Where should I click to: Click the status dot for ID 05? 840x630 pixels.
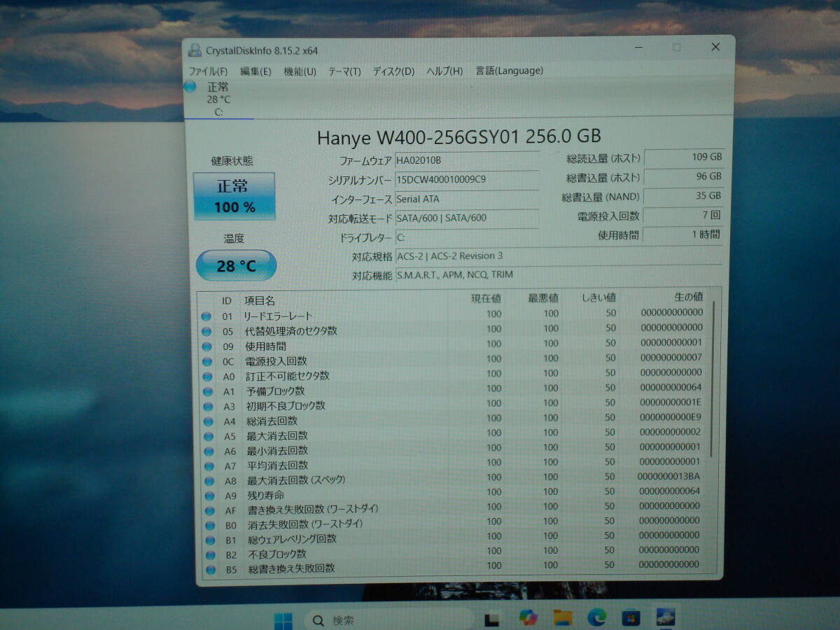[x=206, y=332]
